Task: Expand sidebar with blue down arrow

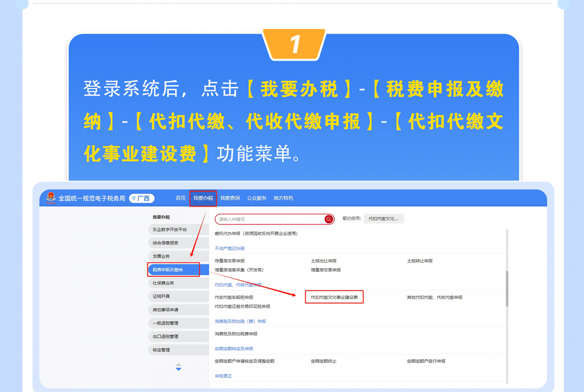Action: click(179, 369)
